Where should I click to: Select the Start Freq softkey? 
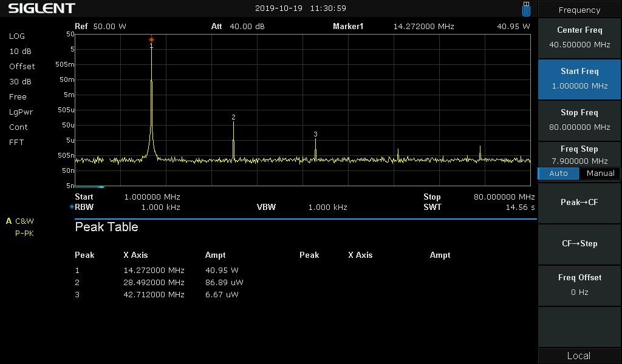pos(579,79)
